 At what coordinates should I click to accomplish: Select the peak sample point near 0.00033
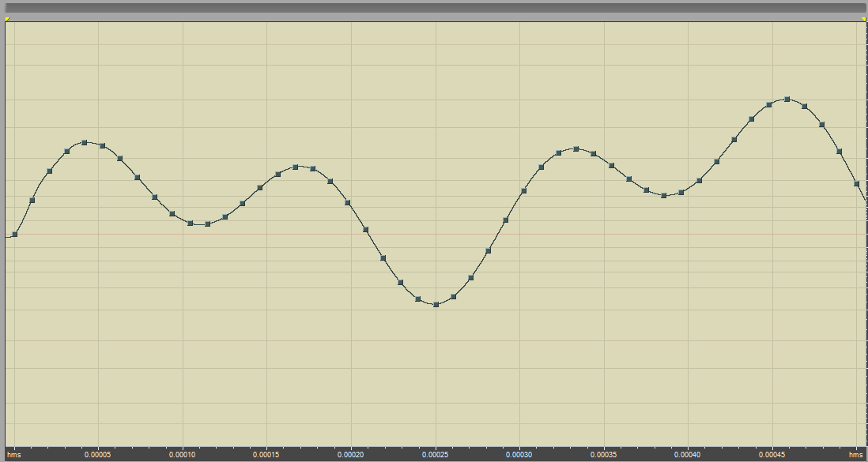(x=576, y=148)
